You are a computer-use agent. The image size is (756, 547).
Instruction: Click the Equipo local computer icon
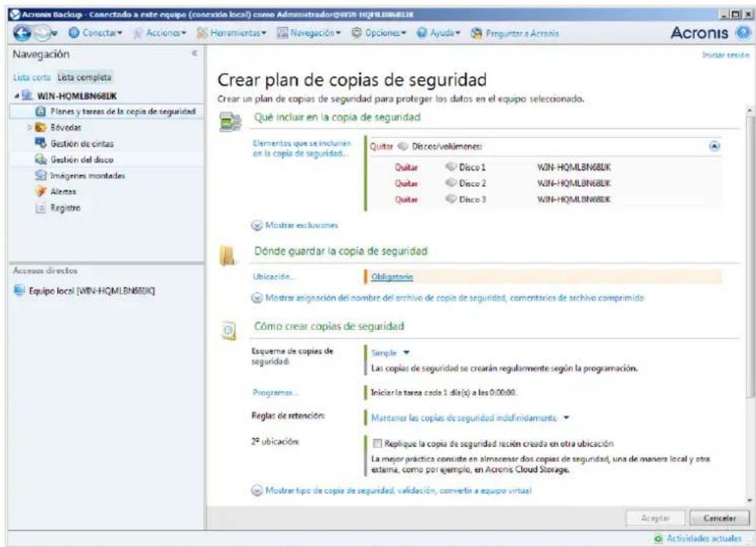pos(20,291)
